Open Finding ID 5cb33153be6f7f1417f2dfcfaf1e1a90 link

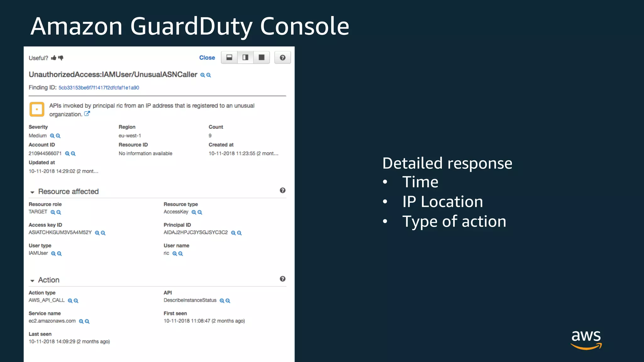[99, 88]
